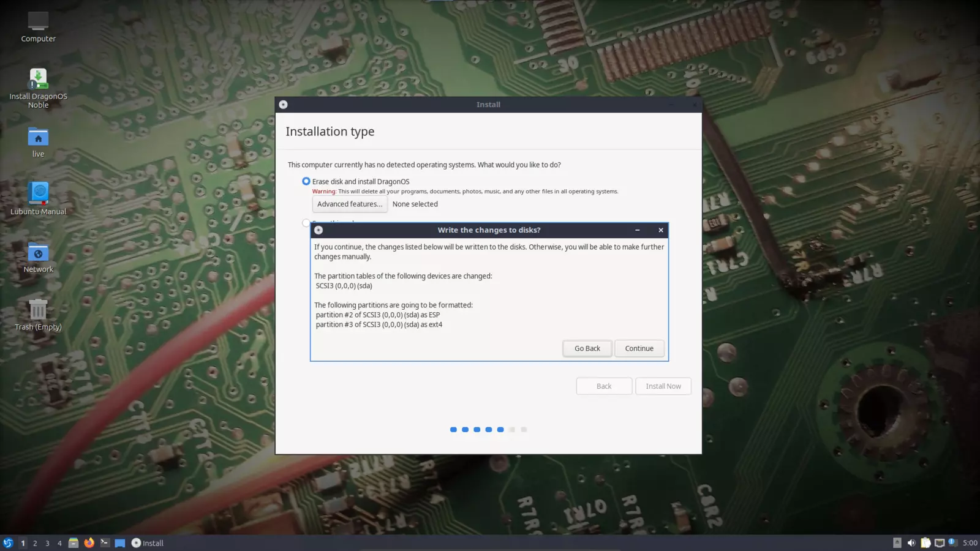The height and width of the screenshot is (551, 980).
Task: Open Firefox from the taskbar
Action: coord(89,543)
